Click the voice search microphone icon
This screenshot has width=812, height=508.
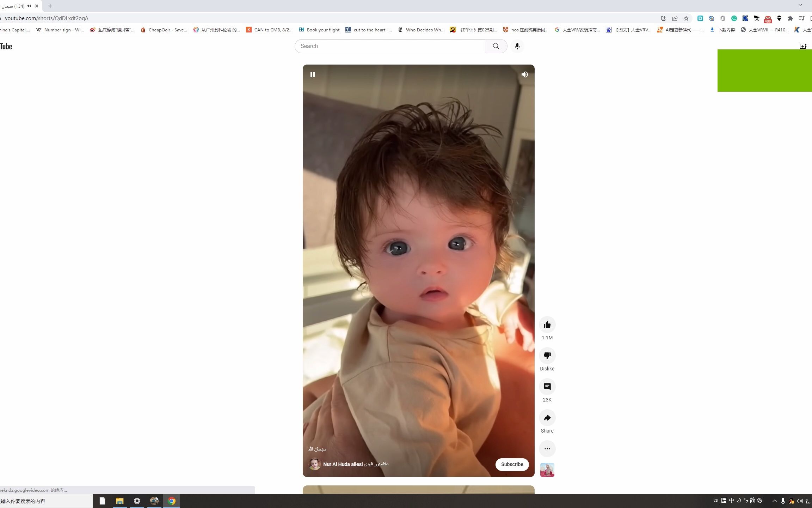point(517,46)
